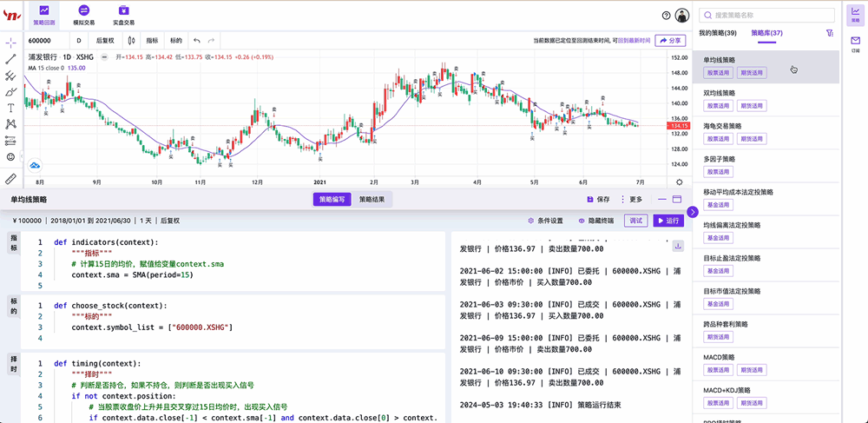Click 股票适用 tag under 单均线策略
Screen dimensions: 868x423
(x=719, y=73)
